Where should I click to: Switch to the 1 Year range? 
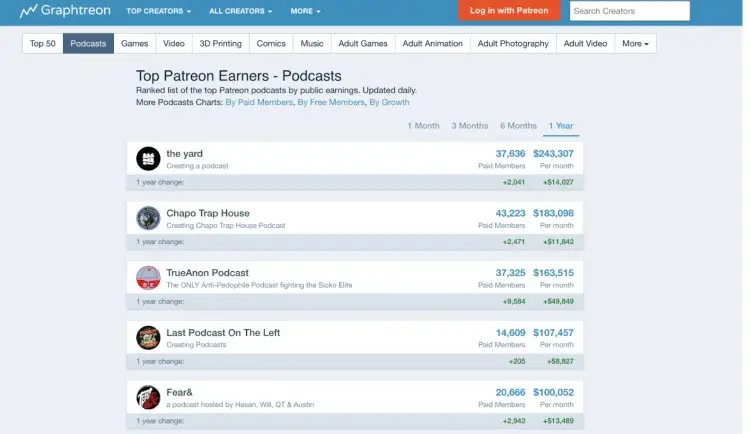561,126
